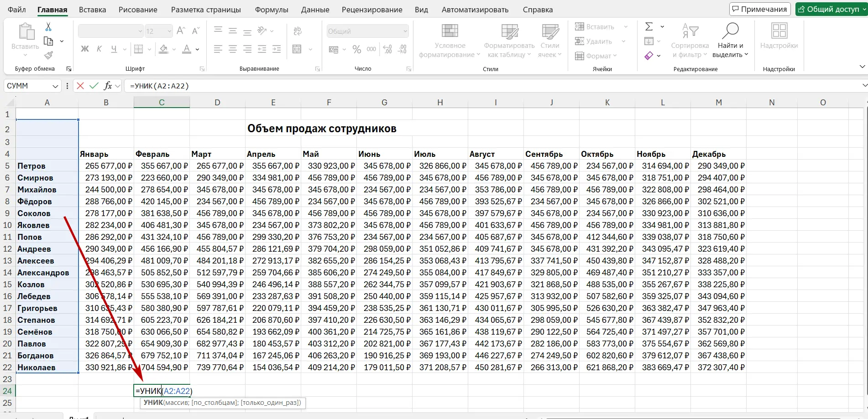
Task: Toggle underline formatting with Ч
Action: coord(113,49)
